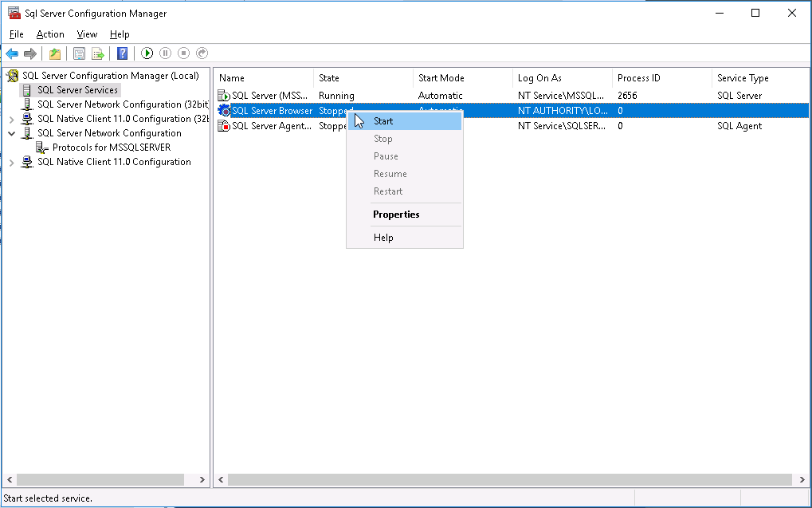Choose Pause in the context menu

click(x=405, y=156)
